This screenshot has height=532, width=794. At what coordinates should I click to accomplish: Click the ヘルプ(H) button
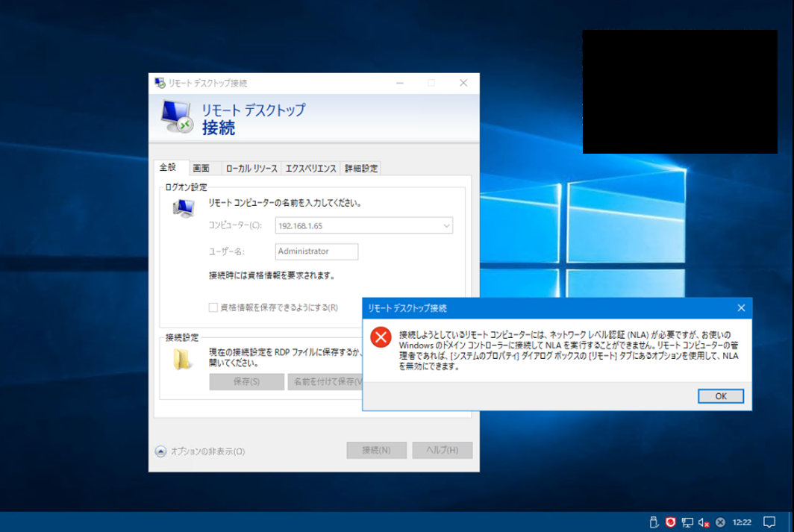click(x=442, y=450)
